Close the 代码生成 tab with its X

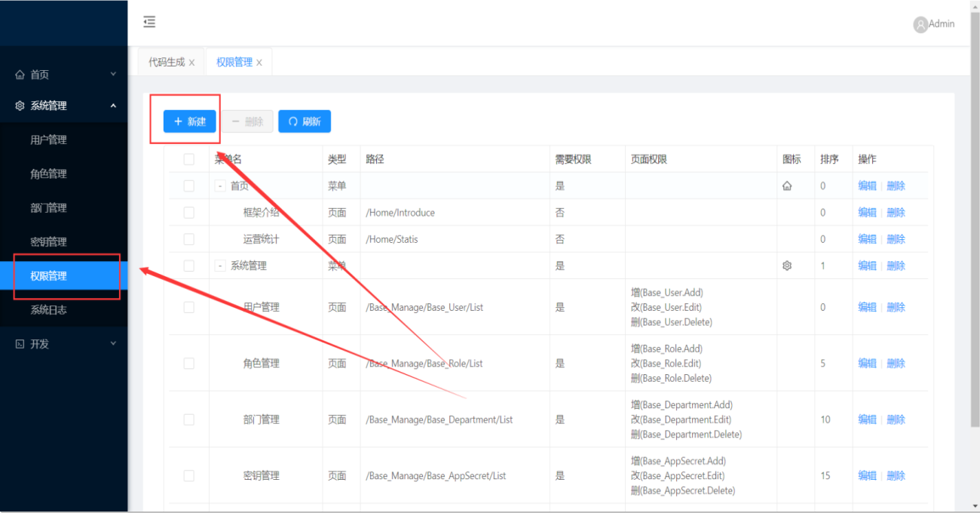point(191,63)
